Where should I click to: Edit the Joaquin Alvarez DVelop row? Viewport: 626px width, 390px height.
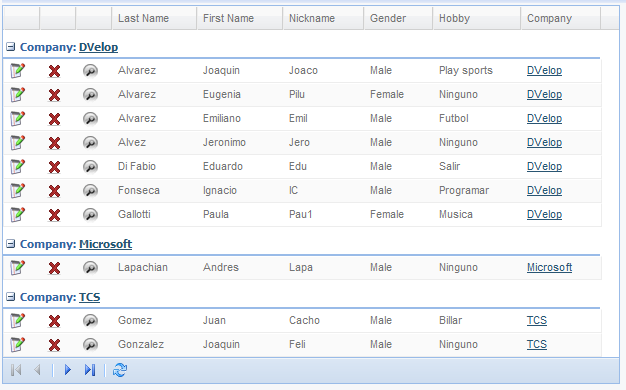(18, 71)
